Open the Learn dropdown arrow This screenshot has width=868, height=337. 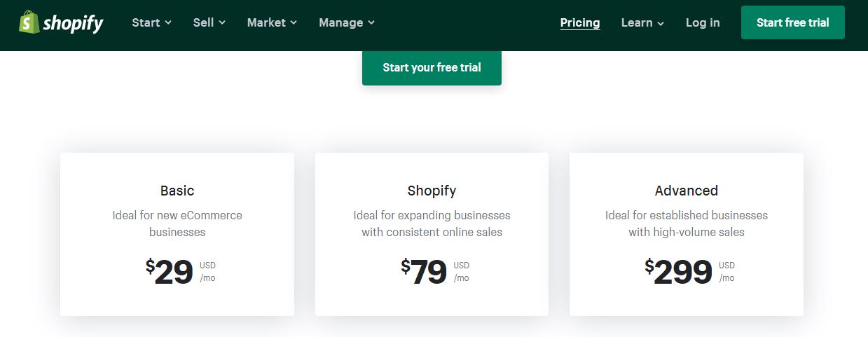[661, 23]
